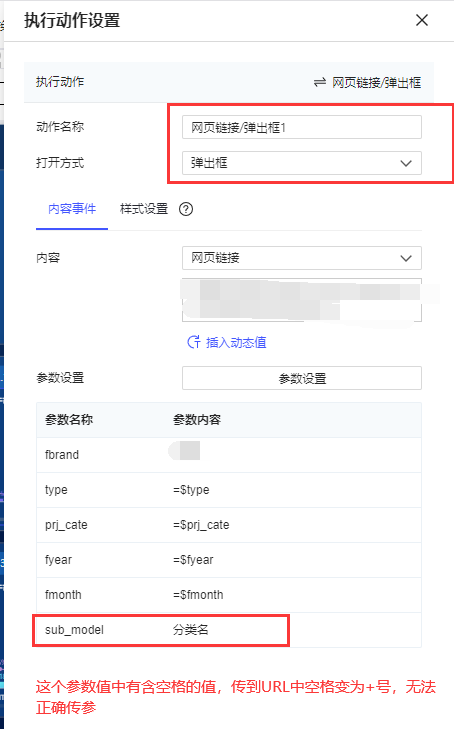Open the 内容 dropdown showing 网页链接
The image size is (454, 729).
pos(302,258)
